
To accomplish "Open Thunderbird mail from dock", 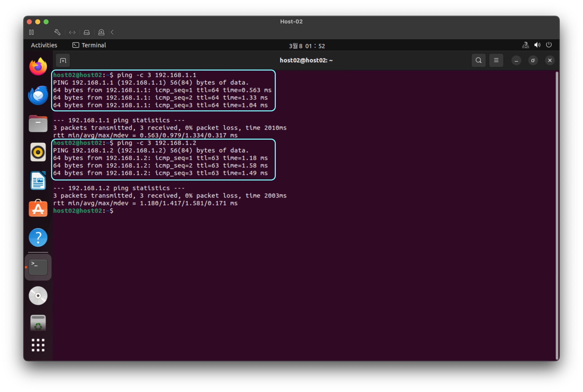I will pyautogui.click(x=38, y=95).
